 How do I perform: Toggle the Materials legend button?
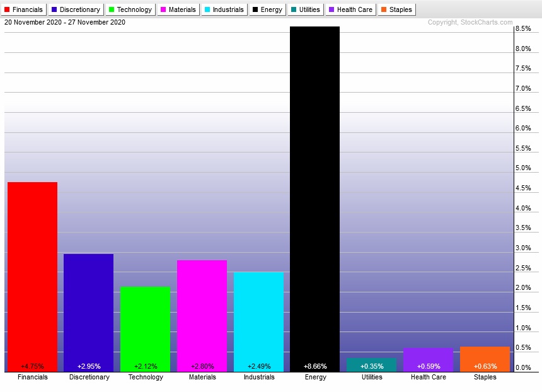(178, 9)
